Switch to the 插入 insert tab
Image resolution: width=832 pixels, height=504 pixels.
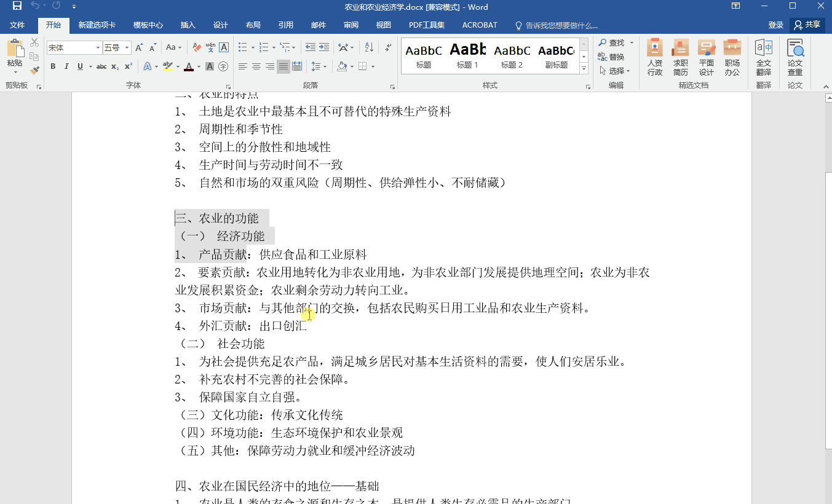click(188, 25)
